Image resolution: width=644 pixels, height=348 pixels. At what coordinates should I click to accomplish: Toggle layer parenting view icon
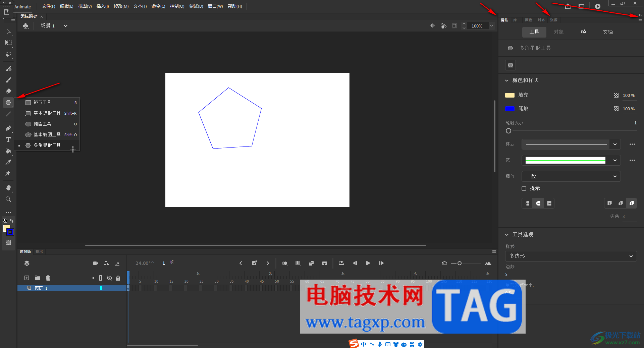point(106,263)
